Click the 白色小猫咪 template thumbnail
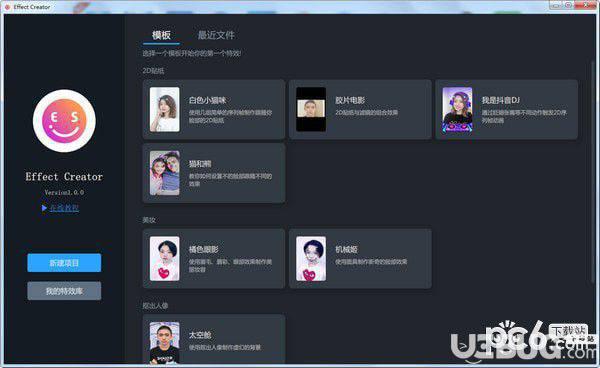The image size is (600, 368). (165, 109)
